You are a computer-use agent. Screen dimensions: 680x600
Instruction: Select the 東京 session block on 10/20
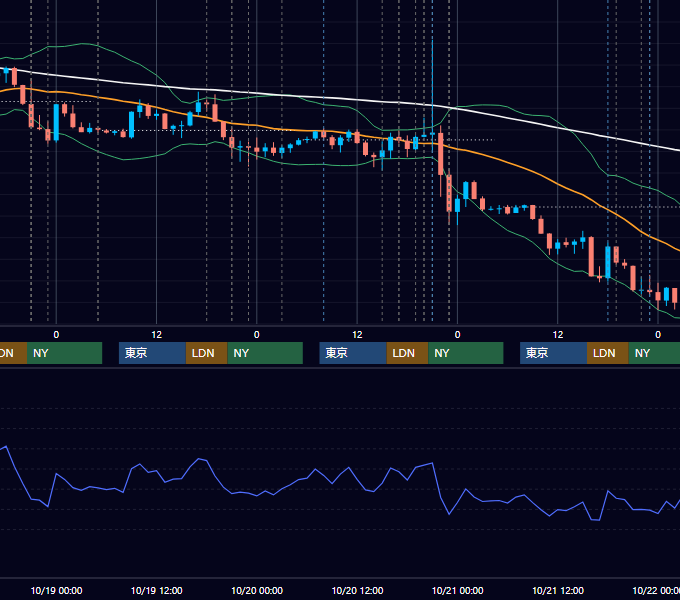coord(353,353)
